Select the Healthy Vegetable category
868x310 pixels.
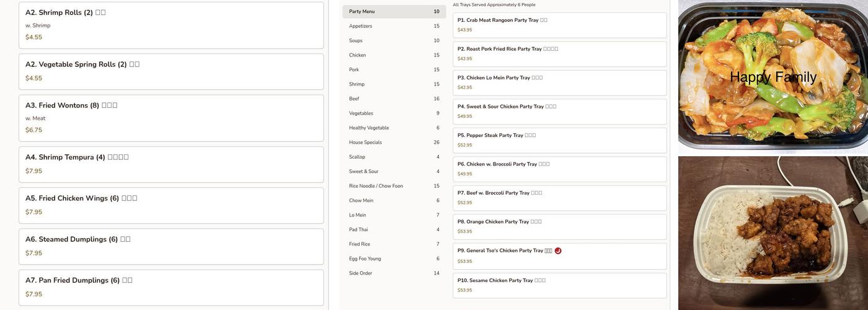coord(394,128)
